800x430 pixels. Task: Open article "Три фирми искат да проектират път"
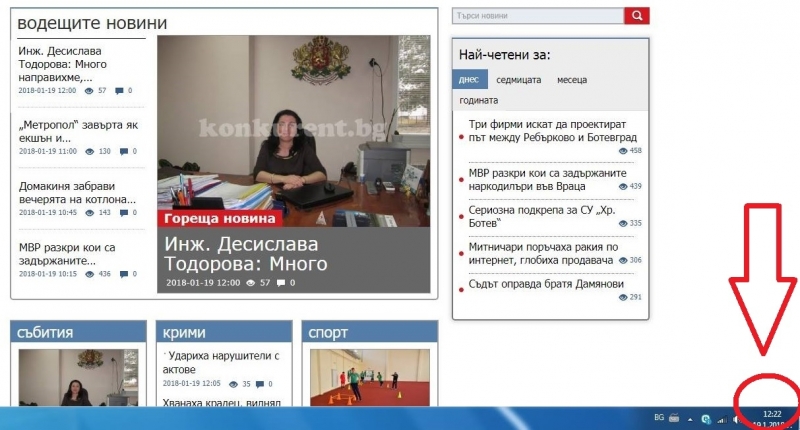(x=552, y=130)
